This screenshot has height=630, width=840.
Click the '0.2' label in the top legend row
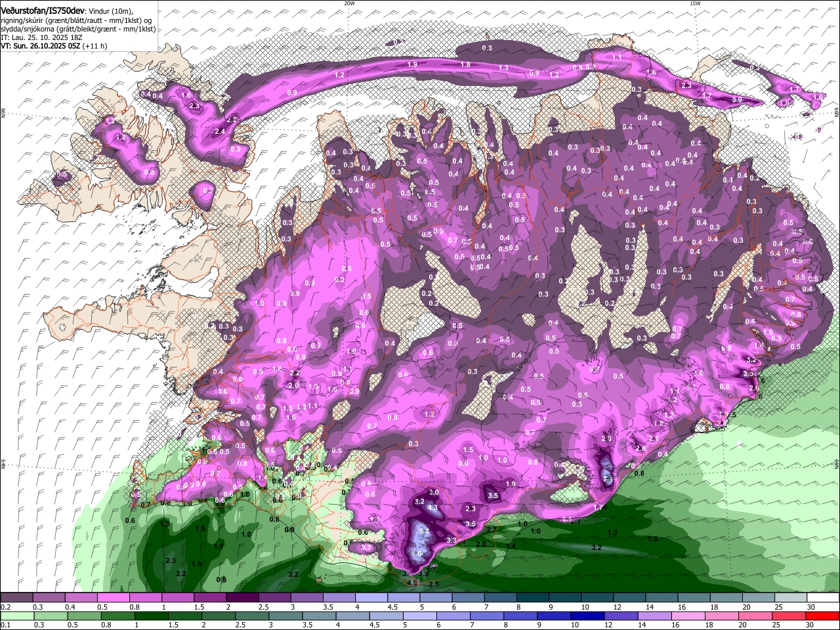pyautogui.click(x=6, y=607)
